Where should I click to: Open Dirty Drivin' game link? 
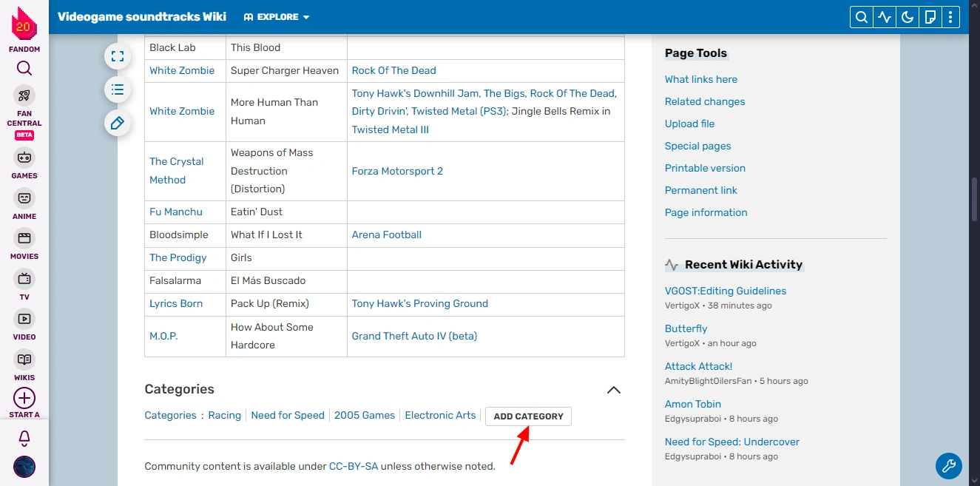coord(379,111)
